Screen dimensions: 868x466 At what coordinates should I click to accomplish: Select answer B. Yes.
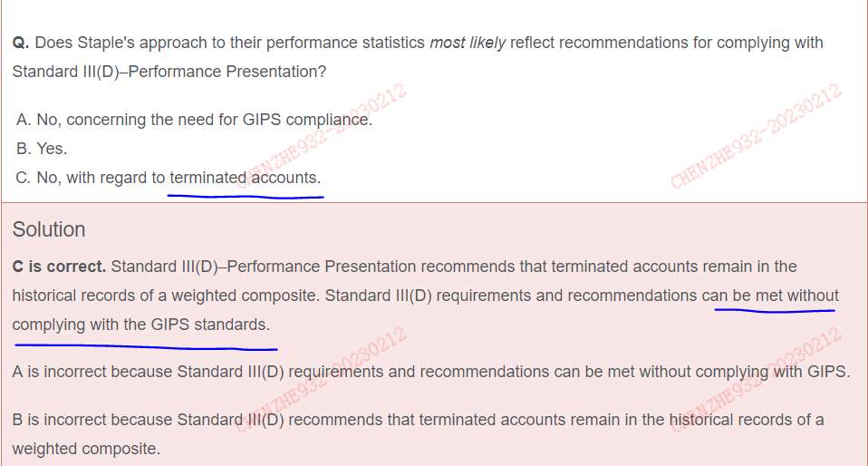pos(42,149)
